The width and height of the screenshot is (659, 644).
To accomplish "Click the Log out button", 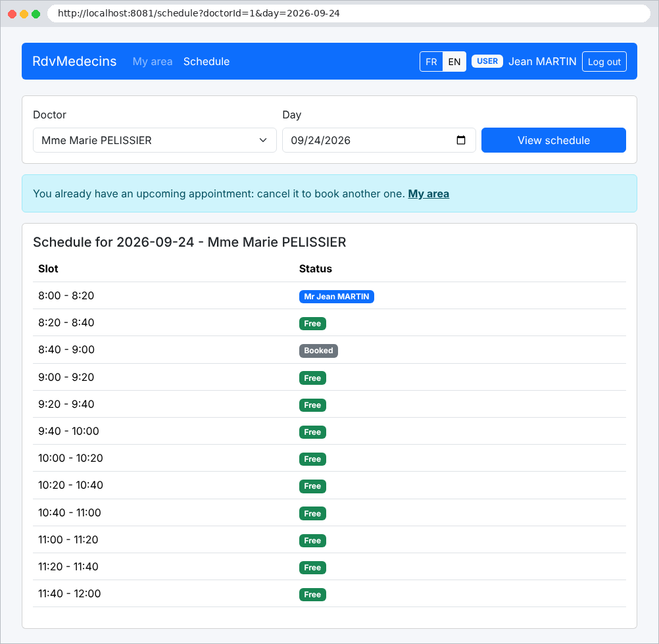I will coord(604,62).
